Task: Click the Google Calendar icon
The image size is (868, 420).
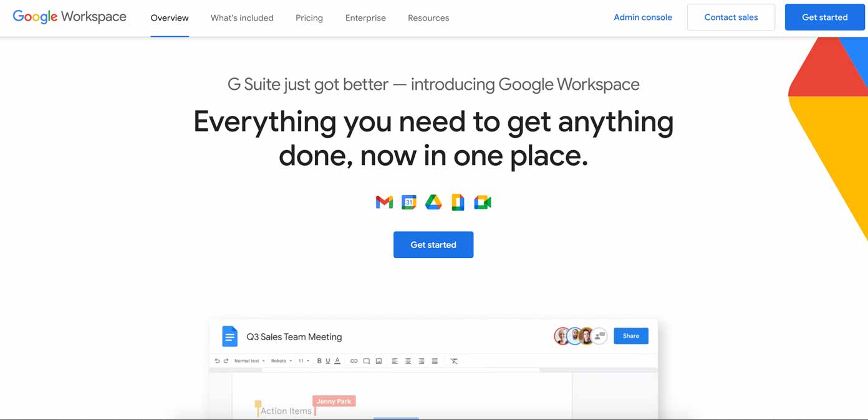Action: pos(408,201)
